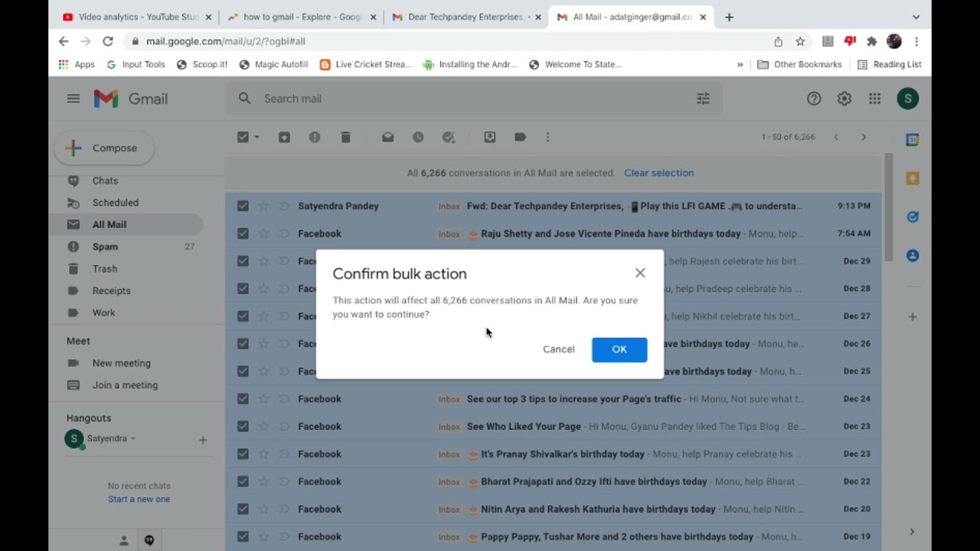The height and width of the screenshot is (551, 980).
Task: Show search options filter icon
Action: pos(703,99)
